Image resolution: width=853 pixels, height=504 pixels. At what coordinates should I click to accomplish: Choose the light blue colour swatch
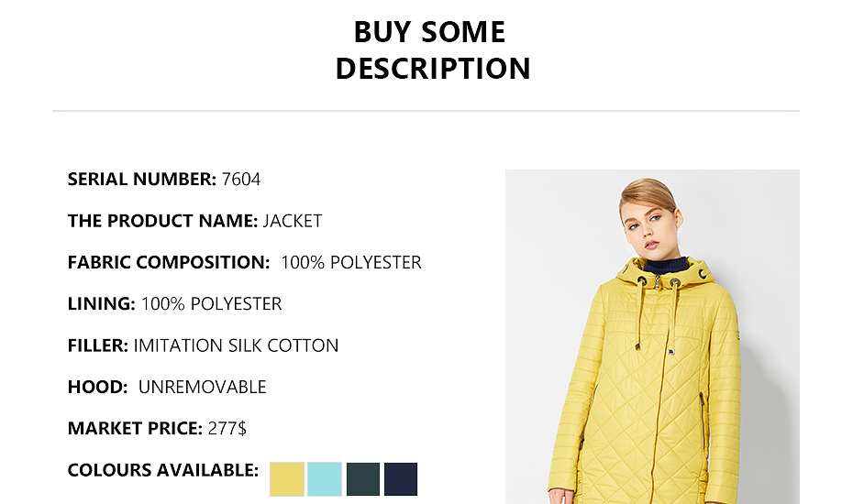coord(325,479)
